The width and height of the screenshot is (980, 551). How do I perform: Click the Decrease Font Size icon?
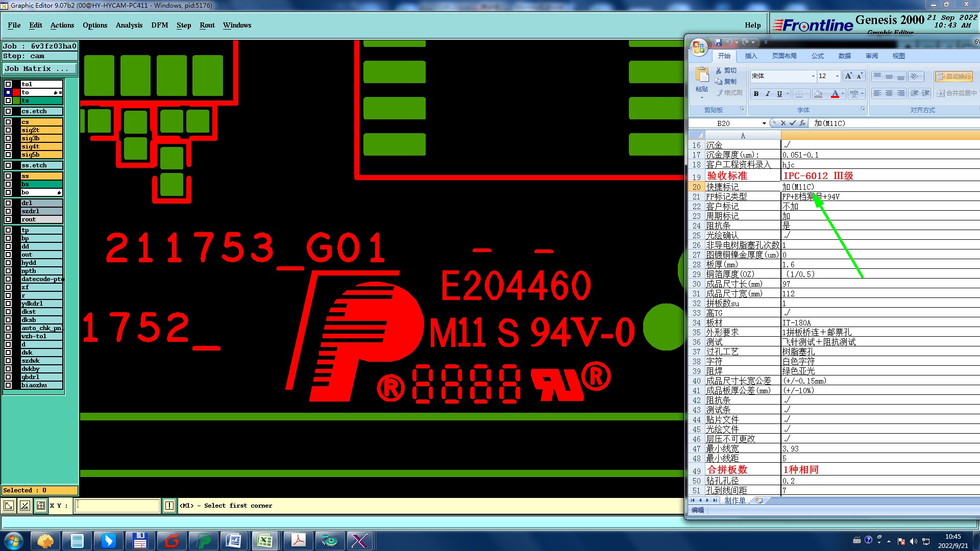[x=860, y=76]
